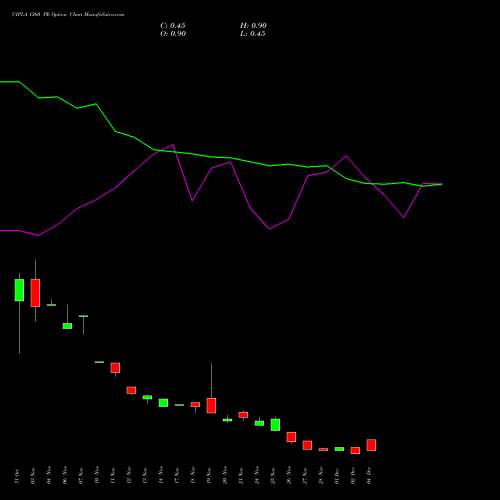The height and width of the screenshot is (500, 500).
Task: Select the first green candlestick of the chart
Action: [19, 290]
